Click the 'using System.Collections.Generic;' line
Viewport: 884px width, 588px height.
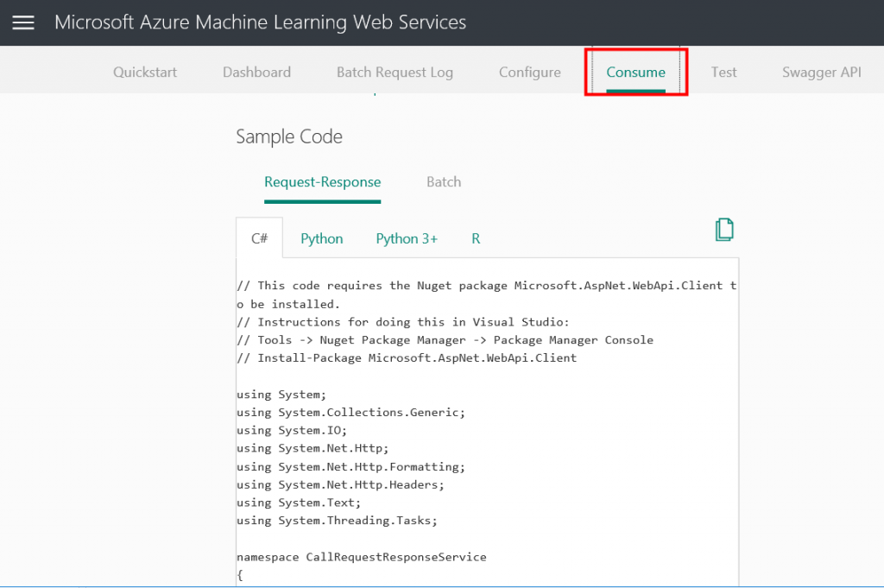pyautogui.click(x=351, y=412)
